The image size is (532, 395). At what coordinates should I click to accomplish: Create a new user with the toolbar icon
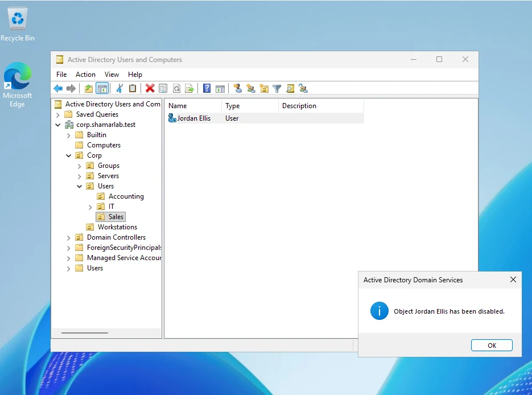click(x=237, y=89)
